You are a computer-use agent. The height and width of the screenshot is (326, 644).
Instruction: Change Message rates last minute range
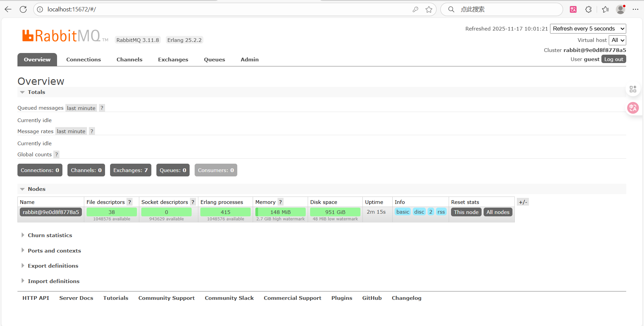tap(71, 131)
